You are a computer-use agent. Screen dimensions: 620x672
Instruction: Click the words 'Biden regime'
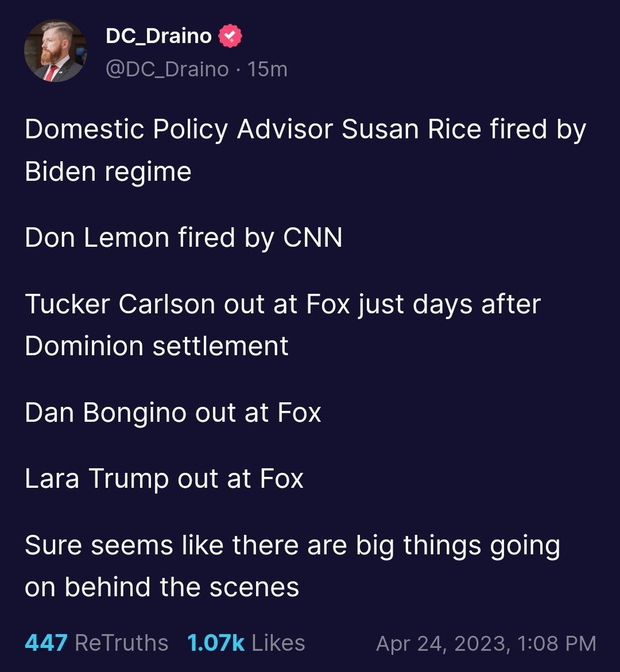[x=108, y=172]
